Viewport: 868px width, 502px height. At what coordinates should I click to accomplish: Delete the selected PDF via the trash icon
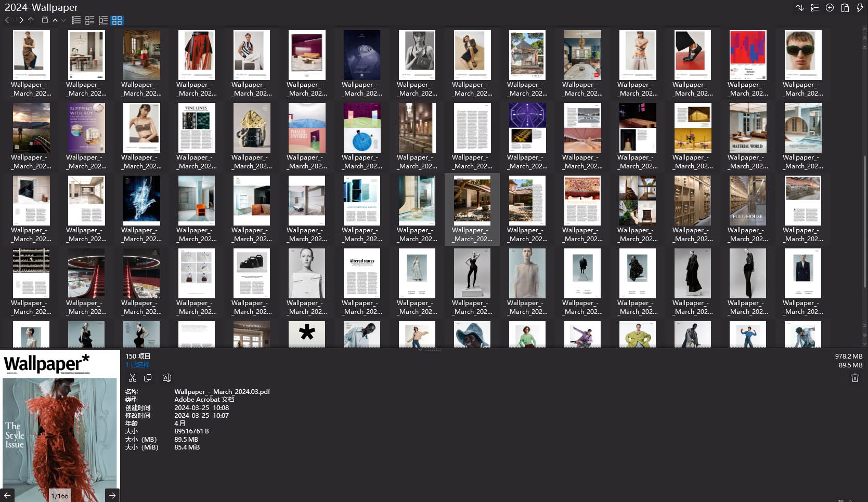pos(854,378)
